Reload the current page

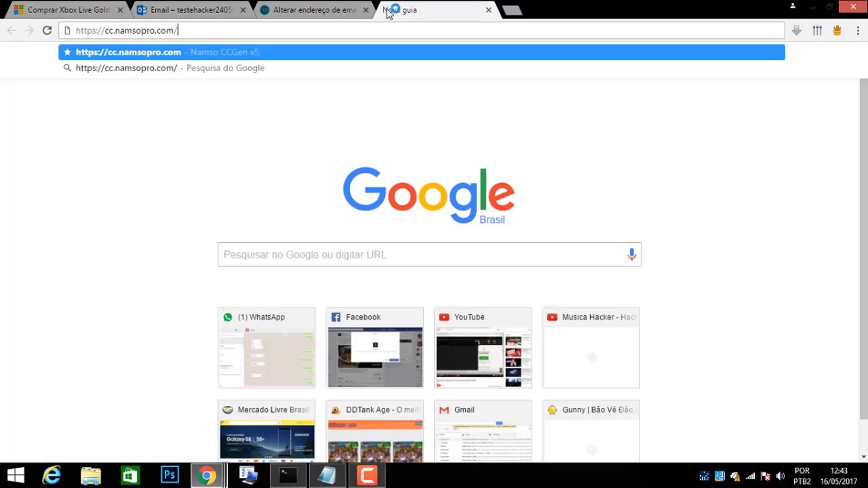coord(47,30)
